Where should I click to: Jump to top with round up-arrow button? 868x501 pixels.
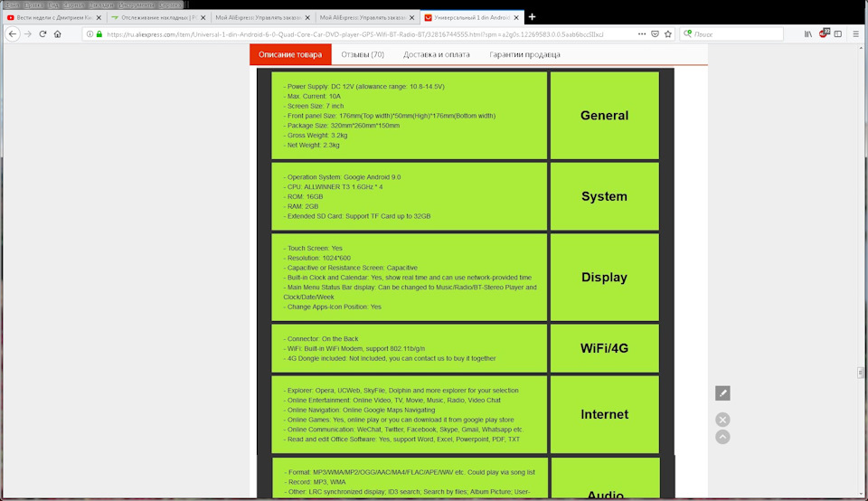(x=722, y=437)
